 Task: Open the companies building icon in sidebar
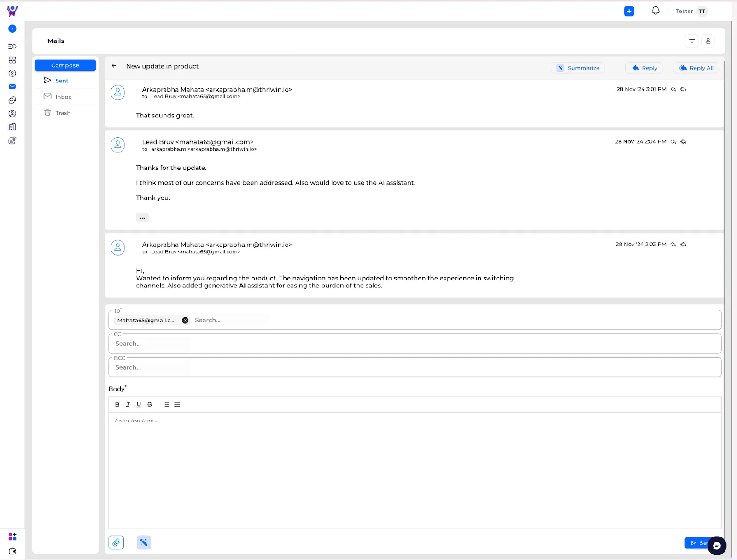[12, 127]
